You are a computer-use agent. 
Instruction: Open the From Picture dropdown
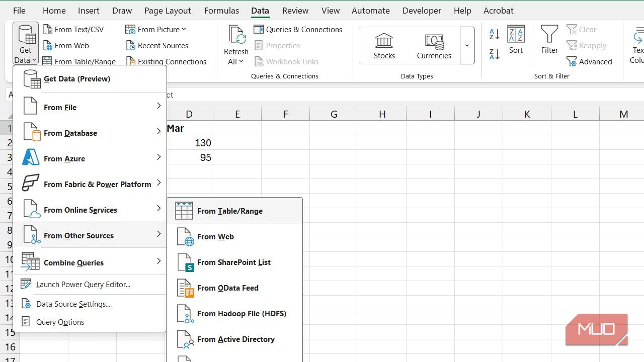[x=155, y=30]
